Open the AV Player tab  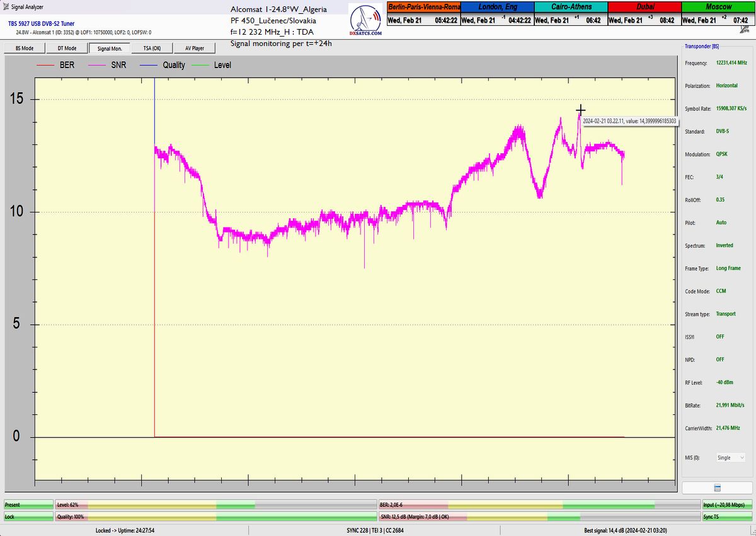[x=194, y=48]
